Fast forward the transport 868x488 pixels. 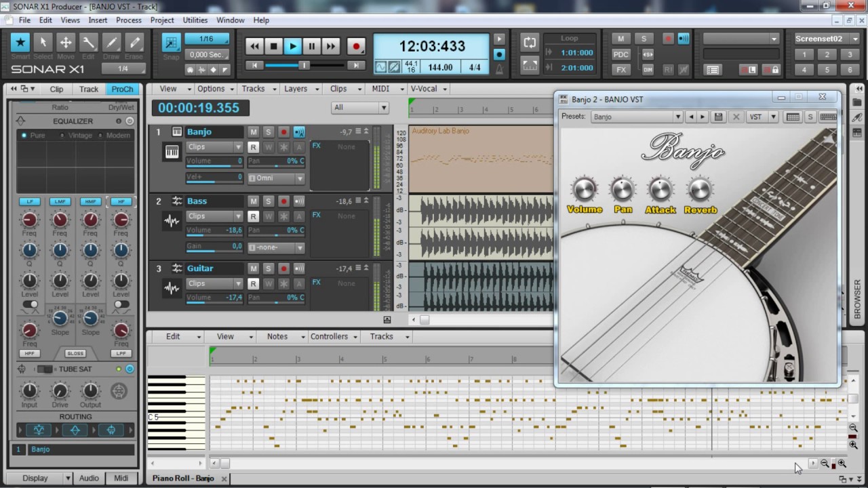click(330, 46)
